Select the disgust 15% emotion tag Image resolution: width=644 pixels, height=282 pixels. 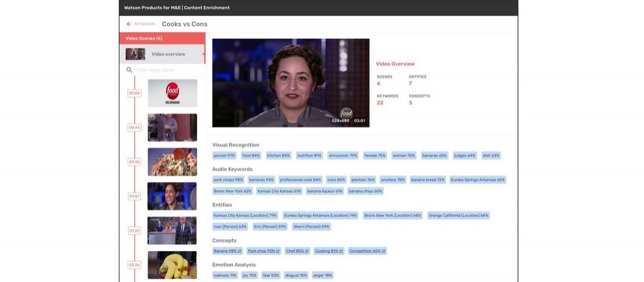tap(296, 275)
